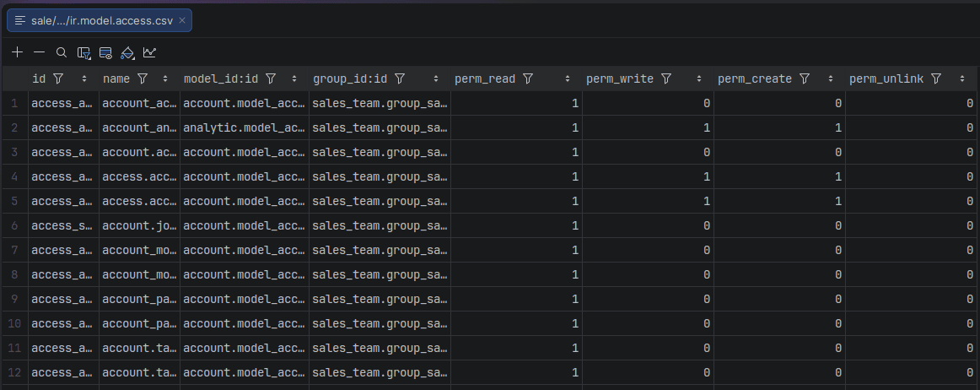
Task: Click the account.ta... name cell in row 11
Action: point(139,348)
